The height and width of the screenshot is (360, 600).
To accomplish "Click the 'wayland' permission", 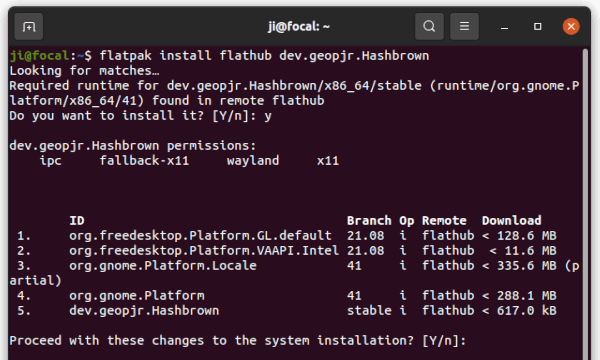I will click(x=253, y=161).
